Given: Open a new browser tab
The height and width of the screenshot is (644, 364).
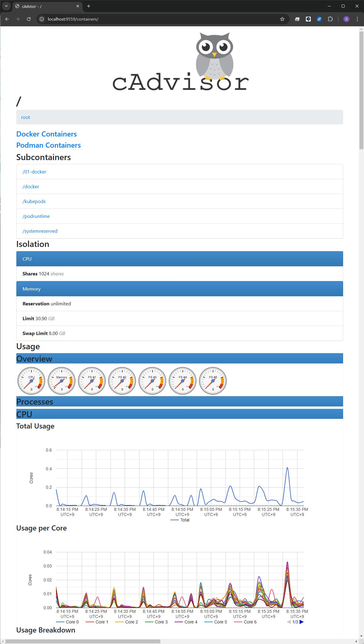Looking at the screenshot, I should tap(89, 6).
